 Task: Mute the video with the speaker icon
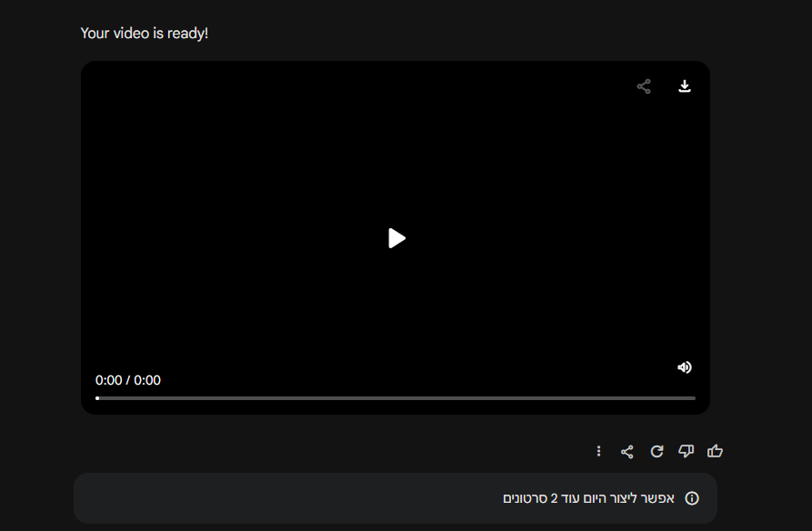pyautogui.click(x=685, y=367)
